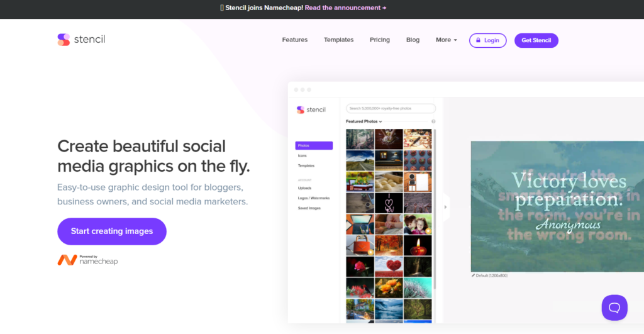644x334 pixels.
Task: Click the Namecheap powered-by logo
Action: (x=87, y=260)
